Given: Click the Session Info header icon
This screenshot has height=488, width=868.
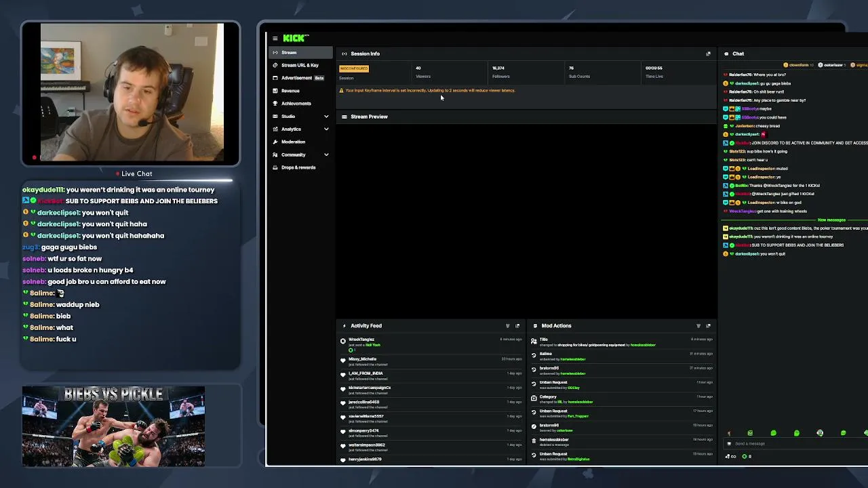Looking at the screenshot, I should coord(344,54).
